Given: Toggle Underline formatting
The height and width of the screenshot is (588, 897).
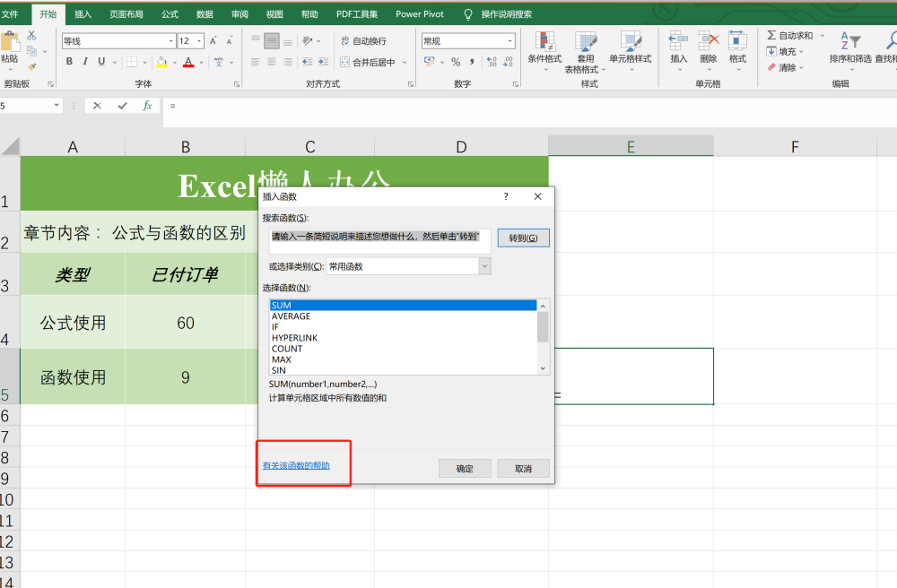Looking at the screenshot, I should tap(101, 62).
